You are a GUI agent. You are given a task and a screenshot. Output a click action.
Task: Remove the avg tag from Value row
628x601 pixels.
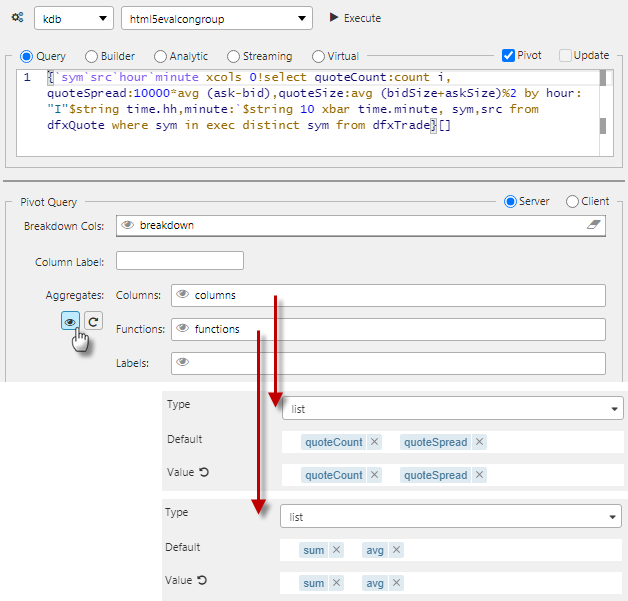point(397,584)
